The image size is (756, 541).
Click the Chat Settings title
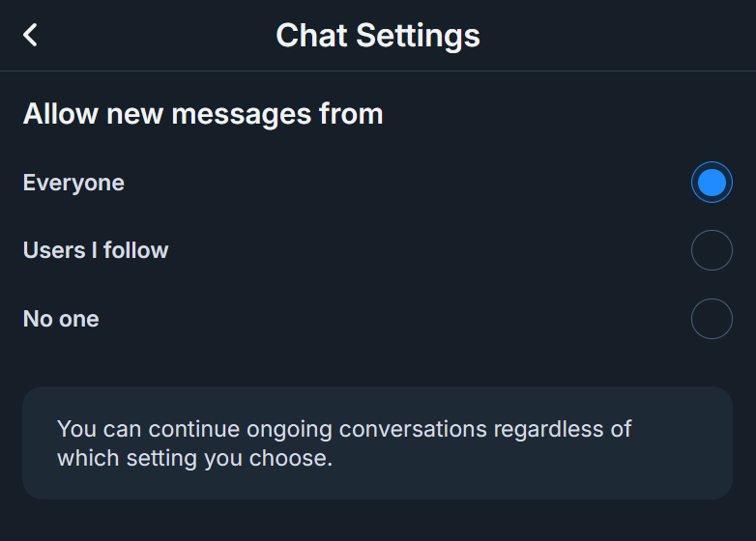(x=378, y=36)
